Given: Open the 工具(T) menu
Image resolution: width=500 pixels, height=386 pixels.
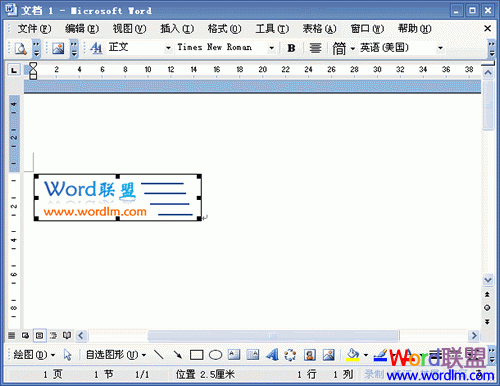Looking at the screenshot, I should (272, 29).
